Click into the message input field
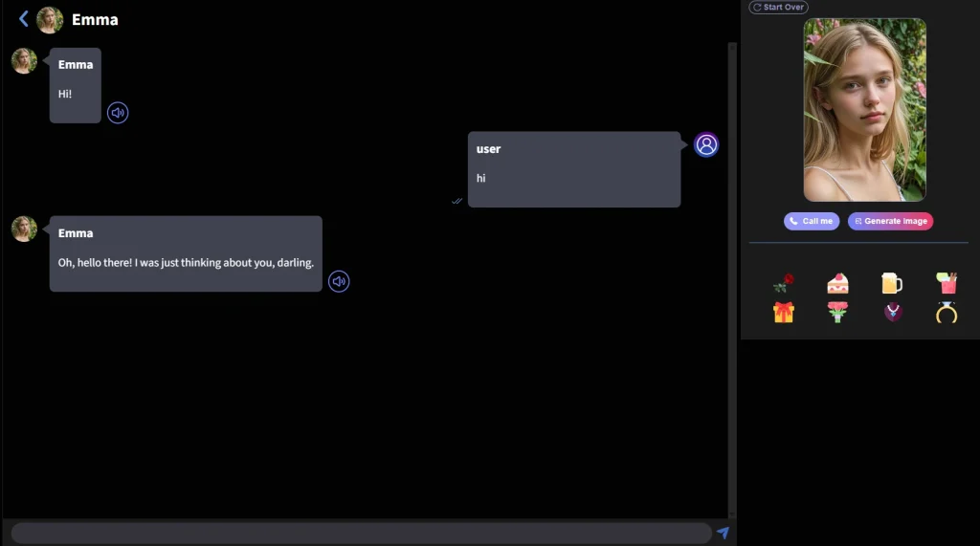The image size is (980, 546). coord(361,533)
